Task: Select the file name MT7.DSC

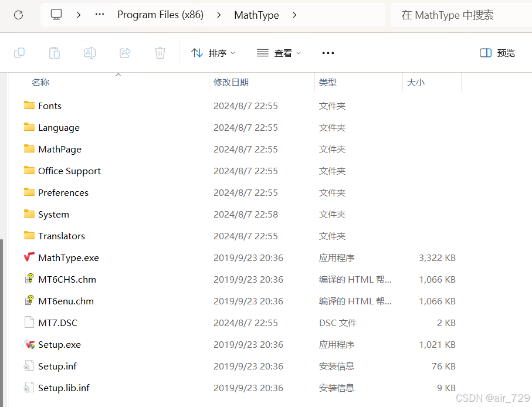Action: tap(57, 323)
